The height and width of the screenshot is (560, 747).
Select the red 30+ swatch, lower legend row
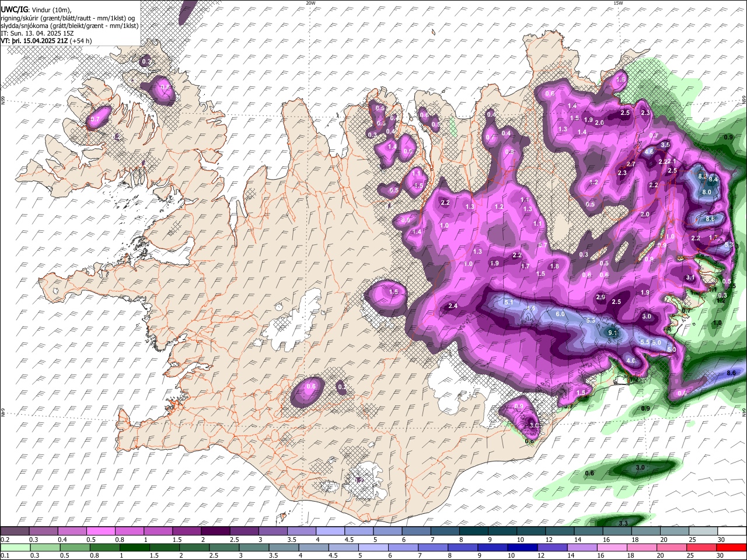pyautogui.click(x=731, y=547)
